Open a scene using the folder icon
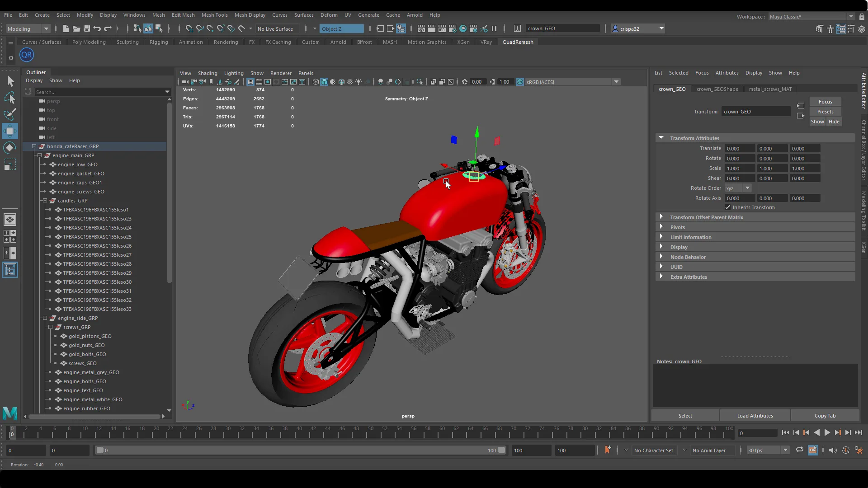Screen dimensions: 868x488 (76, 28)
